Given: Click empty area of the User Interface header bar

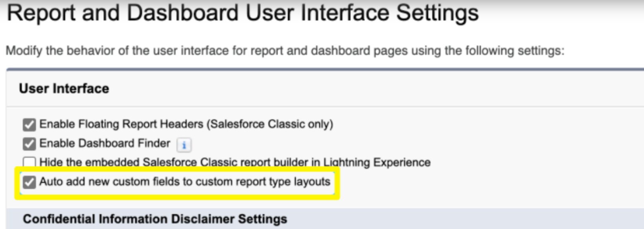Looking at the screenshot, I should click(x=373, y=89).
